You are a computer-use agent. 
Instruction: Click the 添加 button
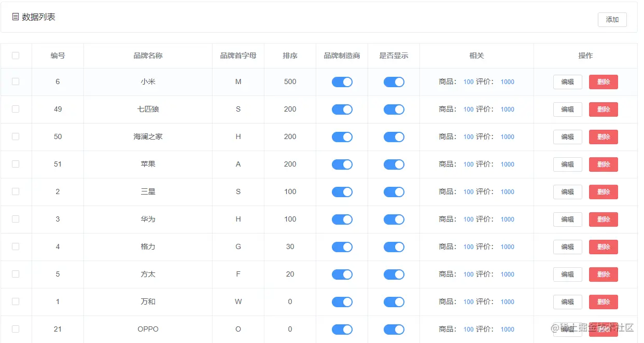tap(612, 20)
